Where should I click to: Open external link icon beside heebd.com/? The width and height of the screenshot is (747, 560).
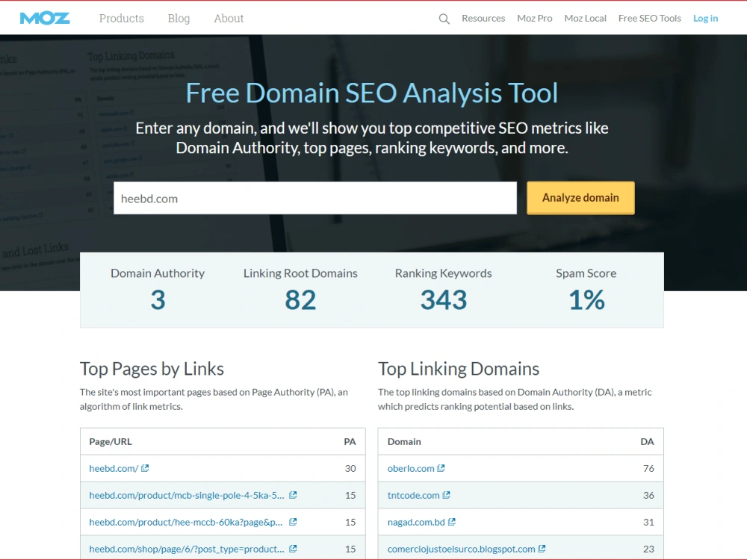(x=146, y=468)
